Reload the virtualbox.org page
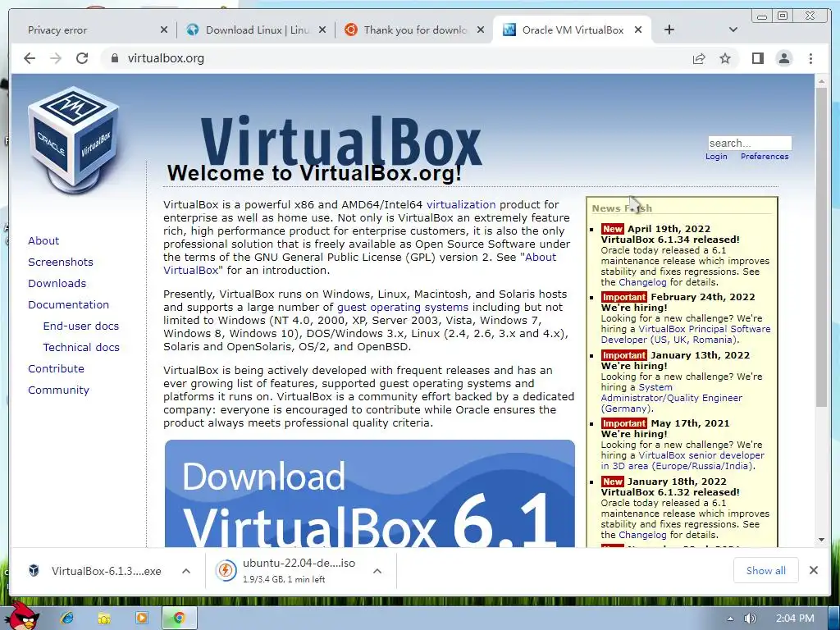 tap(82, 58)
